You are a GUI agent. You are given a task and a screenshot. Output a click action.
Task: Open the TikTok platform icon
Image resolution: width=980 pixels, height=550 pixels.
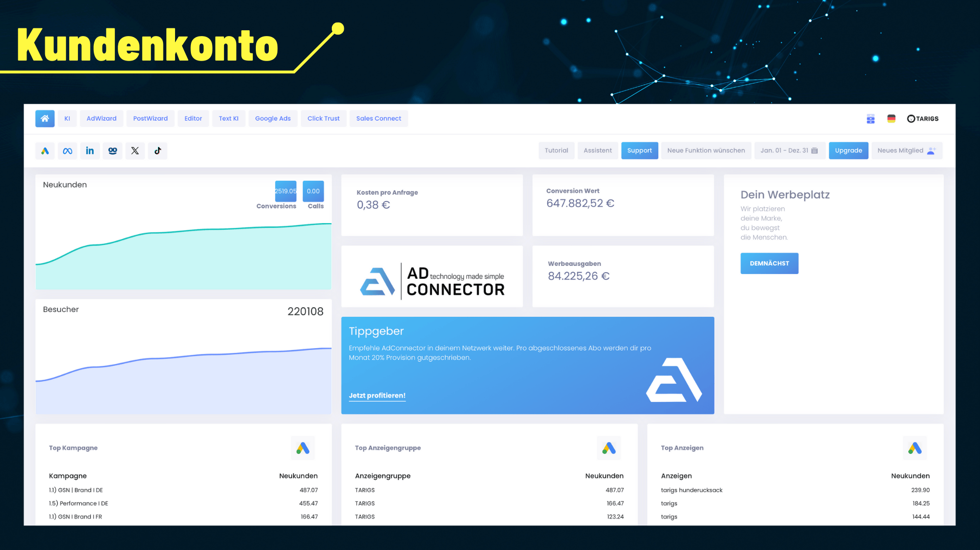click(158, 150)
